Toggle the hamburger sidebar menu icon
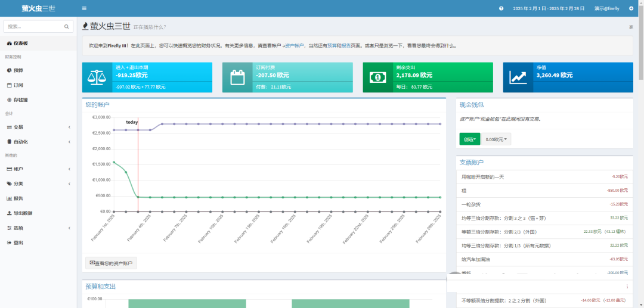The width and height of the screenshot is (644, 308). click(x=84, y=8)
